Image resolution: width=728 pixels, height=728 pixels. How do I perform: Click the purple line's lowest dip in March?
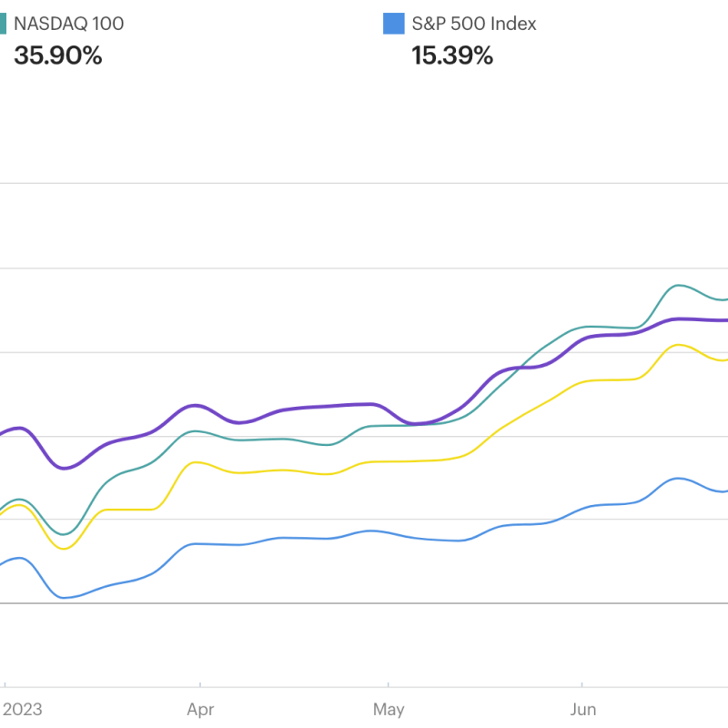point(64,468)
